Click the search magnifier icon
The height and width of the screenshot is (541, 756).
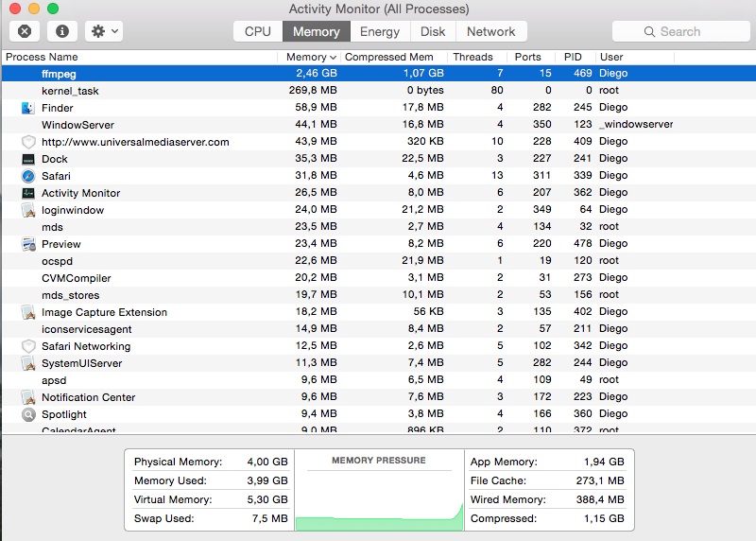pos(649,31)
